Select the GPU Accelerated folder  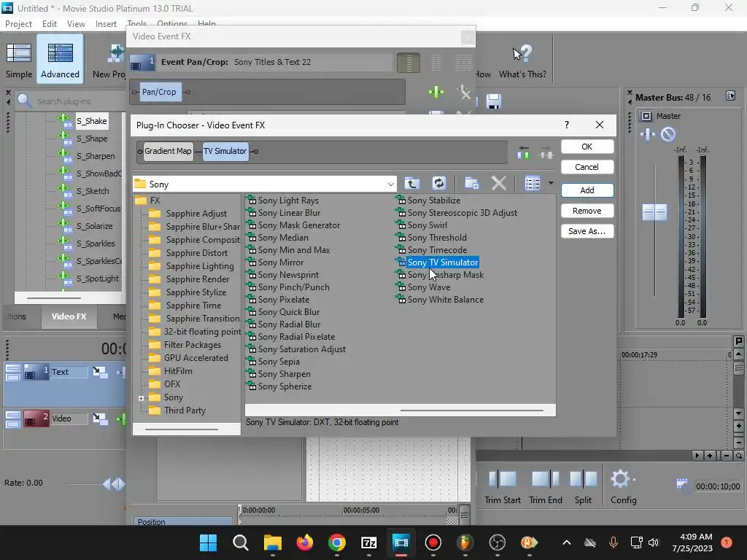pyautogui.click(x=196, y=357)
